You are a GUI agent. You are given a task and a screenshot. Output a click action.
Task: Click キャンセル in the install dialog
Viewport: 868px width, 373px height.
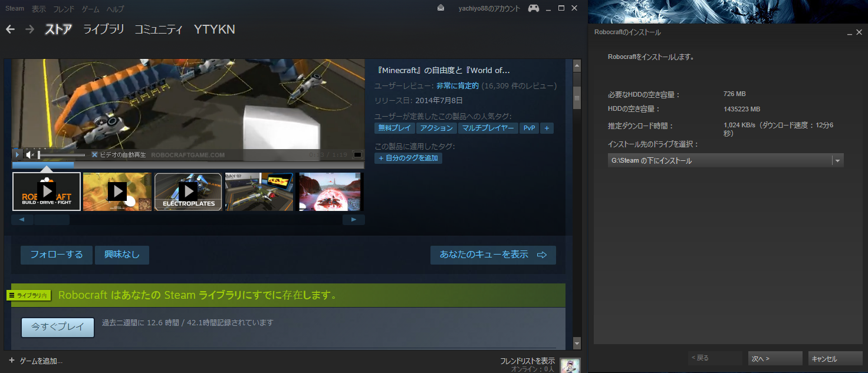tap(836, 358)
